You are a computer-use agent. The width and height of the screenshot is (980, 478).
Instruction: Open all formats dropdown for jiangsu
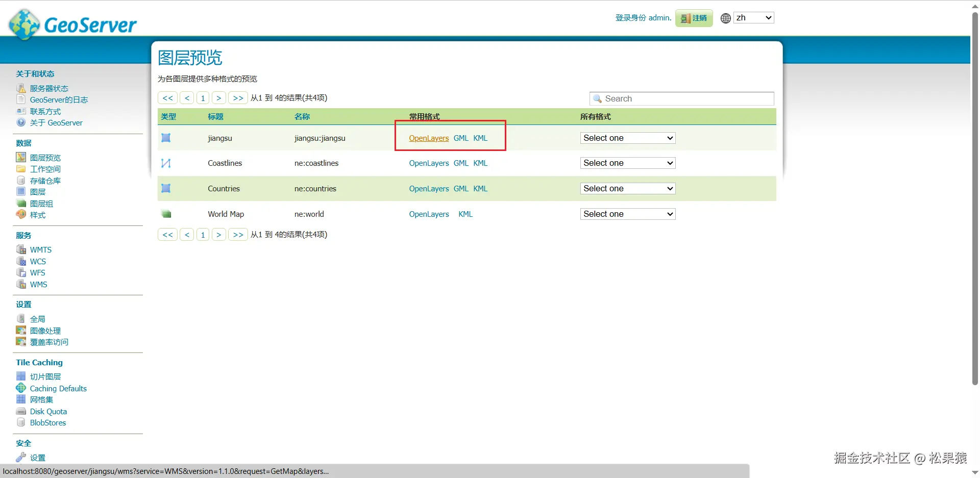coord(628,138)
